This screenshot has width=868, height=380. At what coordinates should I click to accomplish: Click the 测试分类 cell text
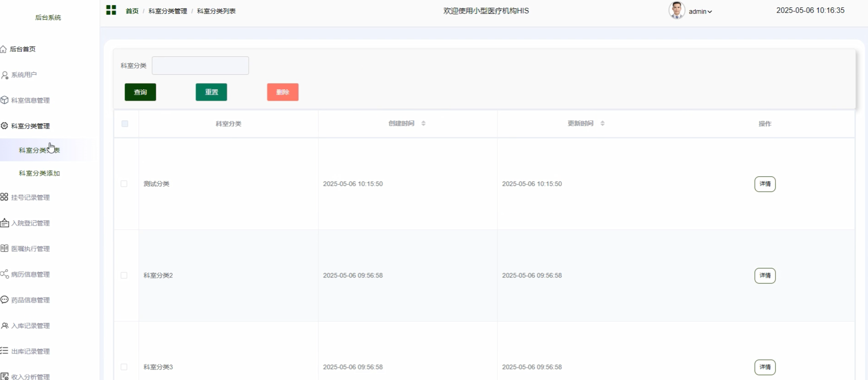tap(156, 184)
